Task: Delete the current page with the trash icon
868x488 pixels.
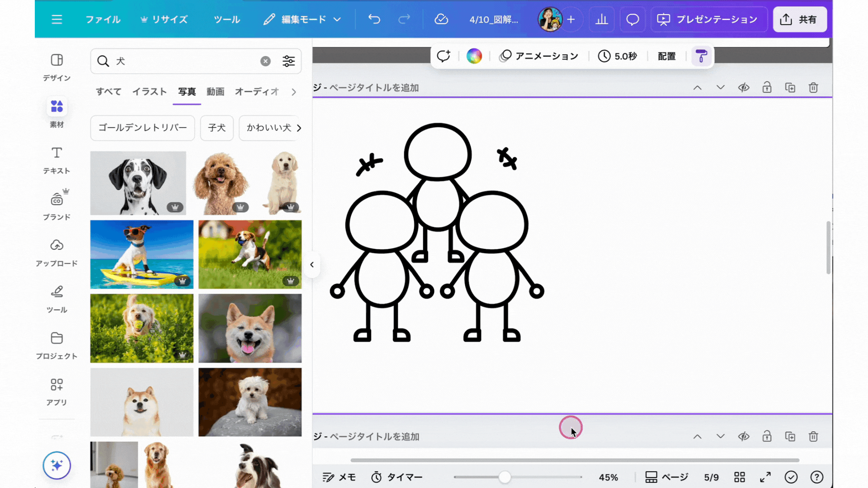Action: click(813, 88)
